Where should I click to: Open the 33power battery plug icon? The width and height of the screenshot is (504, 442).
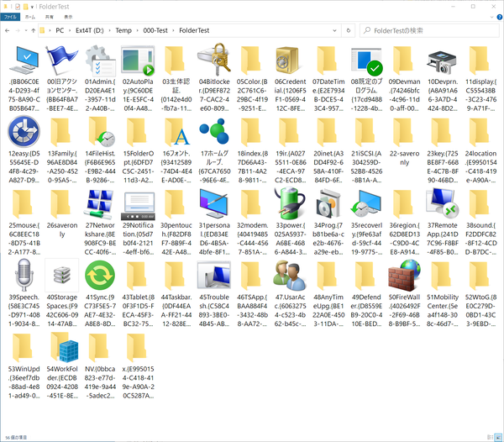point(290,204)
